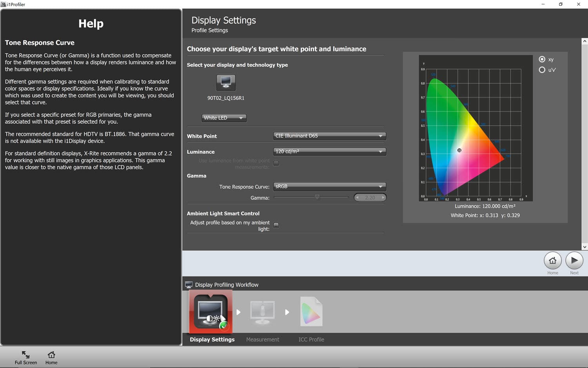The width and height of the screenshot is (588, 368).
Task: Click the scroll up arrow of settings panel
Action: [584, 41]
